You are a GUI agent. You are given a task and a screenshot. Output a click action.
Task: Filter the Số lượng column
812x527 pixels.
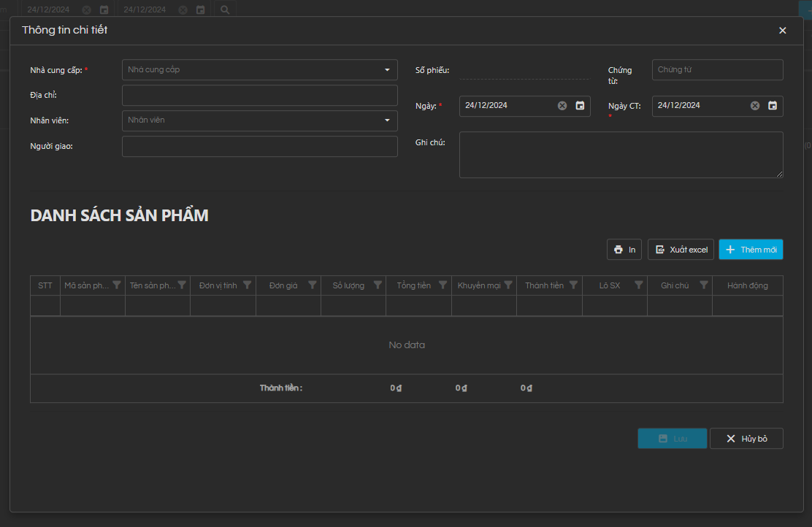tap(378, 285)
